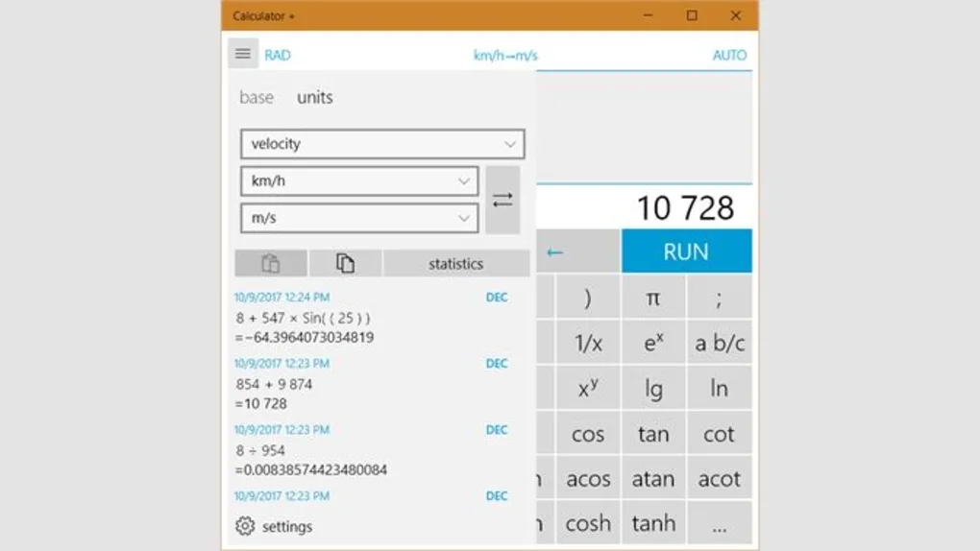Select the units tab
The width and height of the screenshot is (980, 551).
(315, 98)
